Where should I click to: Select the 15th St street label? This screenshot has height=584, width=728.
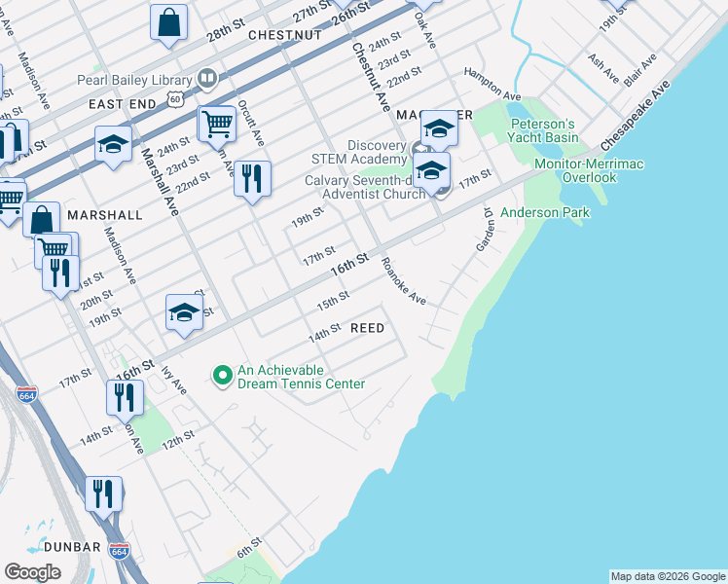click(x=333, y=302)
